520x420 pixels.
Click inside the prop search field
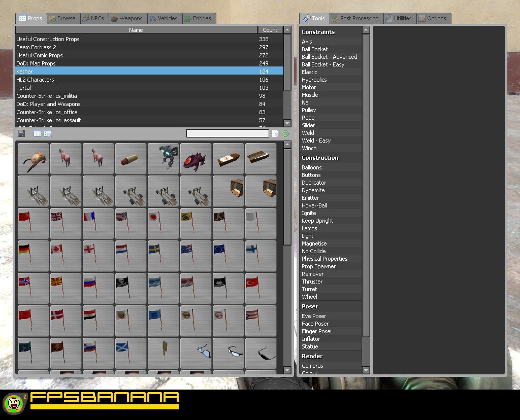(x=227, y=133)
